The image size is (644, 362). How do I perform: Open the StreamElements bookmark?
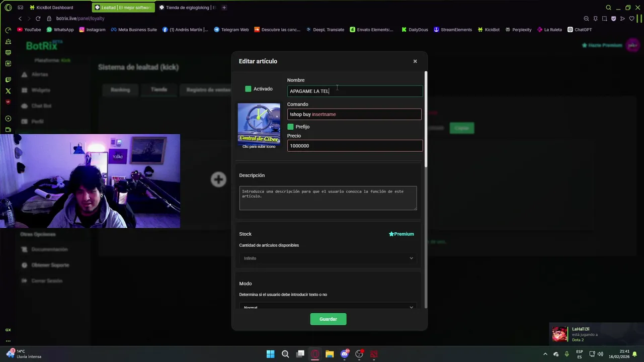pos(453,30)
